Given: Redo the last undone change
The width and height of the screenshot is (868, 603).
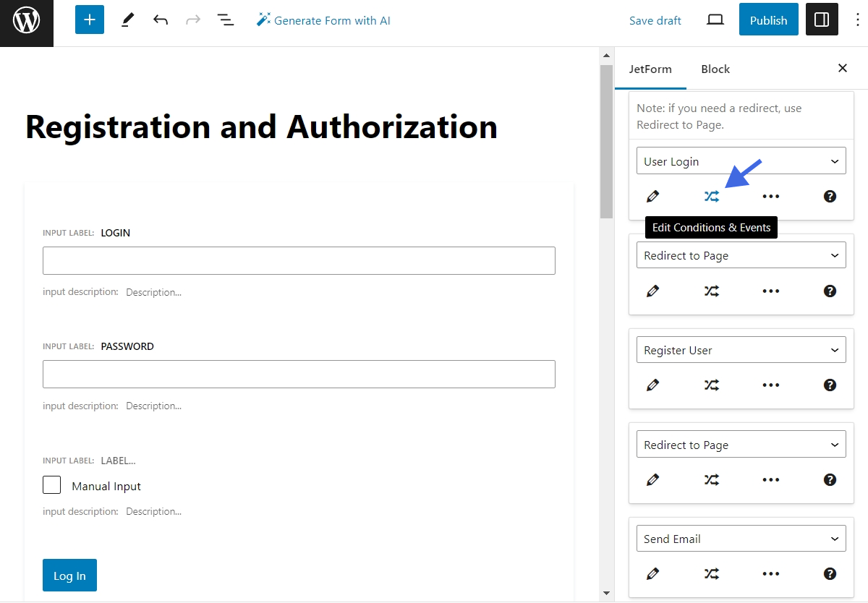Looking at the screenshot, I should (192, 20).
